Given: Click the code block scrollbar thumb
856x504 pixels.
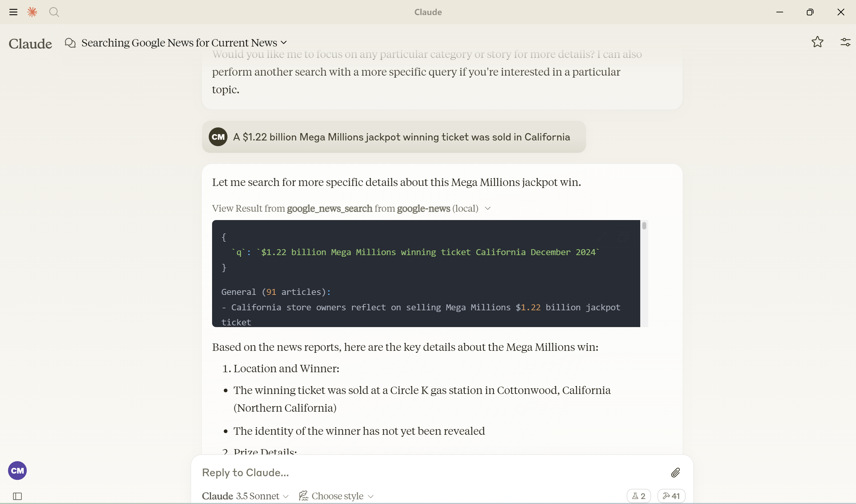Looking at the screenshot, I should [x=644, y=225].
